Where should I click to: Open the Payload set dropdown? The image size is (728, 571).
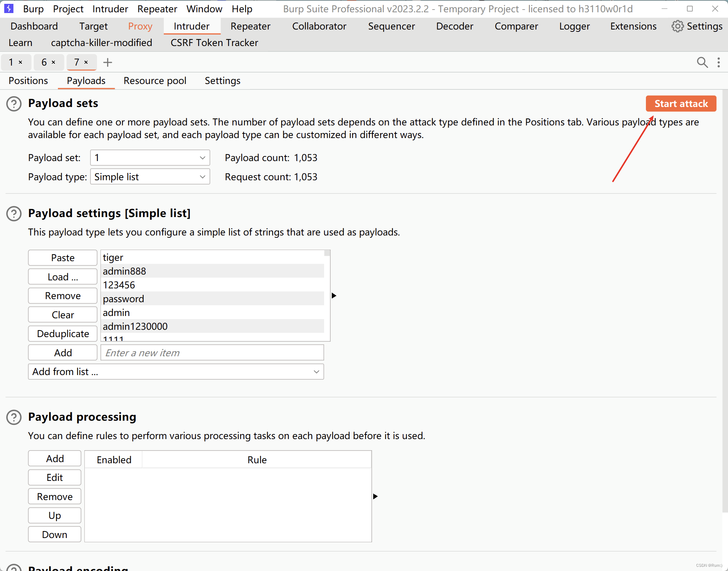[x=150, y=158]
